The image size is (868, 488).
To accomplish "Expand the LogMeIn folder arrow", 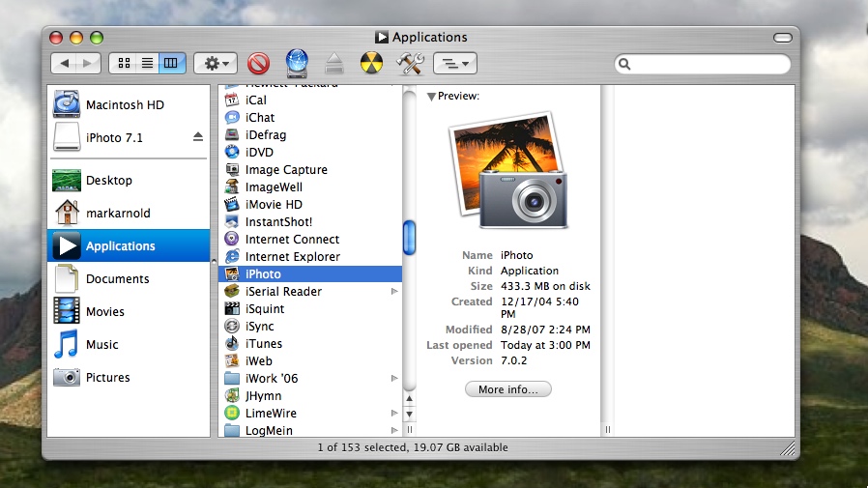I will click(394, 430).
